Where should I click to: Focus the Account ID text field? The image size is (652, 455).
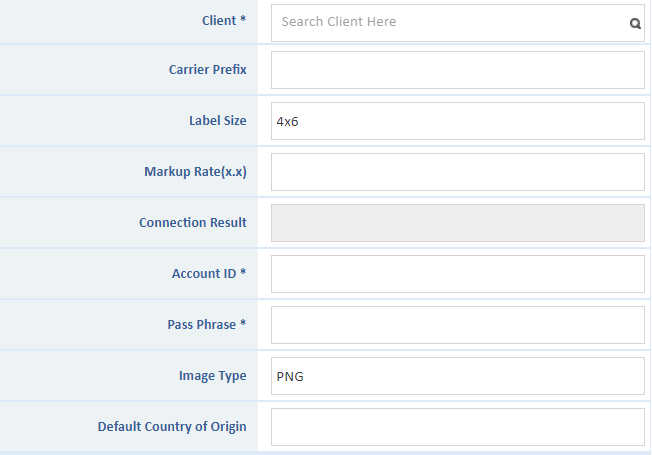point(457,274)
